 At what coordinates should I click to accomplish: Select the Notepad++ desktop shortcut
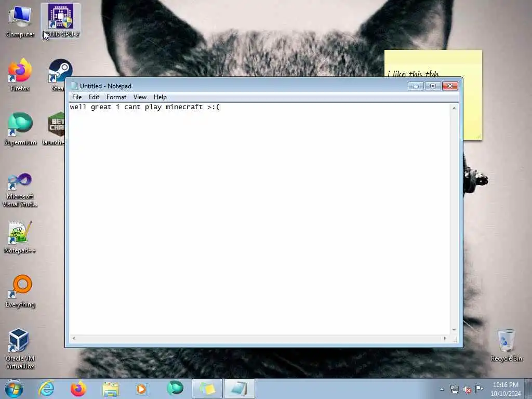[x=20, y=237]
